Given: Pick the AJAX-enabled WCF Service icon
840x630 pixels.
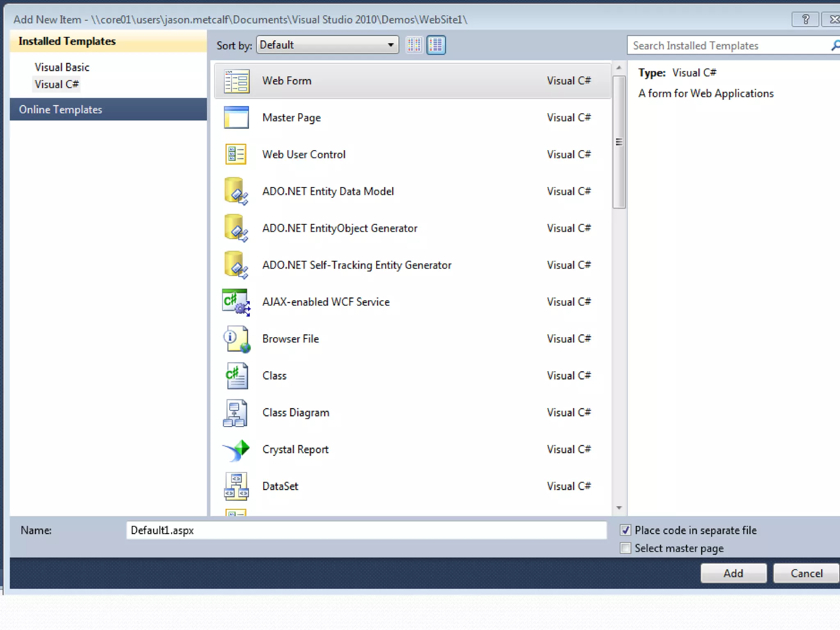Looking at the screenshot, I should (x=236, y=302).
